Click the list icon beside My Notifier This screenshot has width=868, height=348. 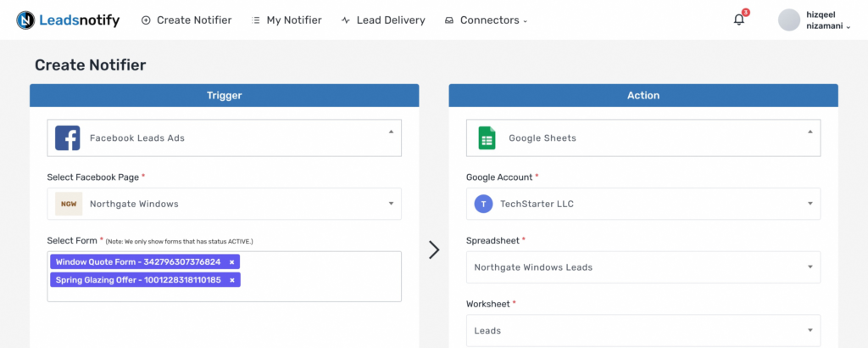pyautogui.click(x=256, y=20)
